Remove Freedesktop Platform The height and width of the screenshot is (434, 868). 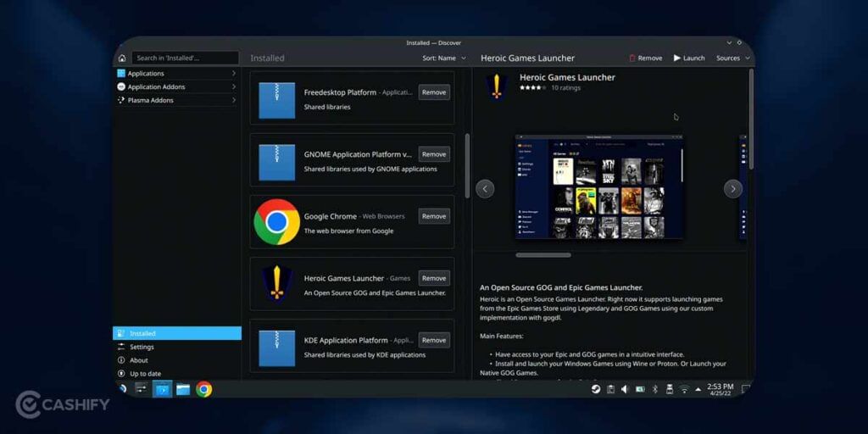point(434,92)
